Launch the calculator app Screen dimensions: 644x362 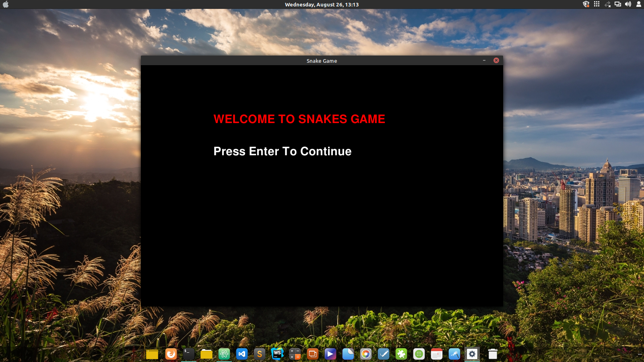[x=294, y=354]
